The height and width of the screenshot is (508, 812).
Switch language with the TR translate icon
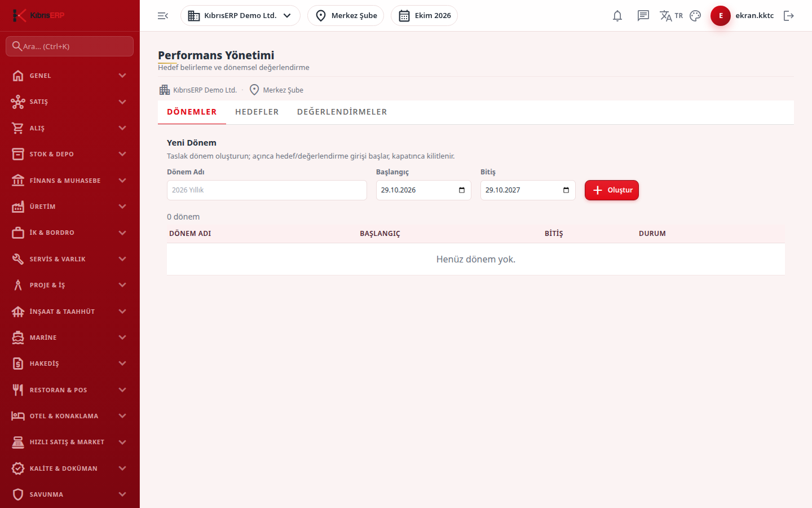tap(671, 16)
